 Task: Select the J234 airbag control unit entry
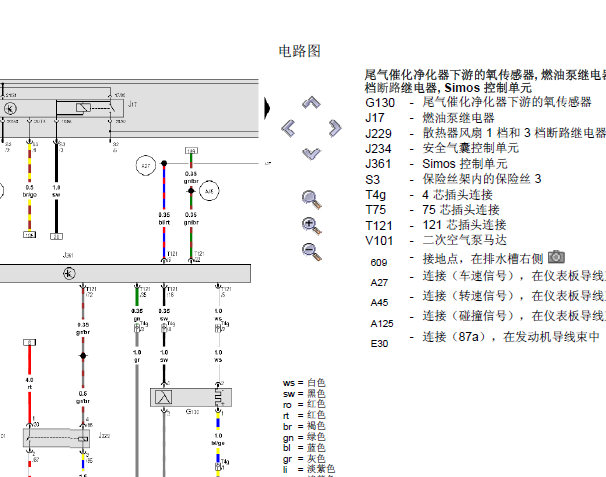(x=442, y=148)
